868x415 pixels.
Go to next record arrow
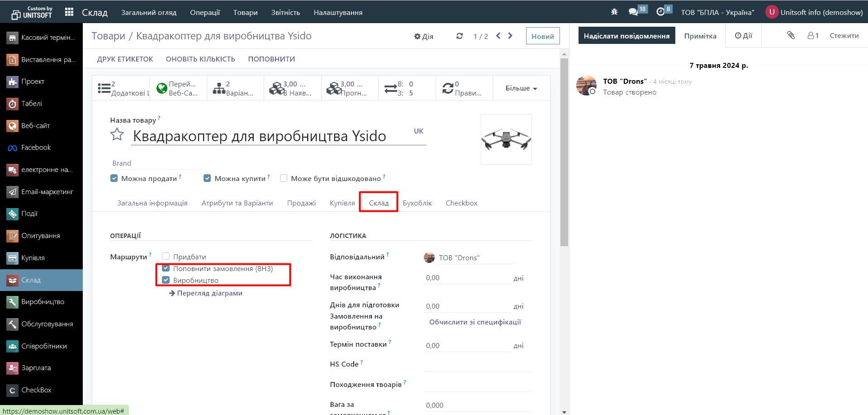tap(510, 36)
